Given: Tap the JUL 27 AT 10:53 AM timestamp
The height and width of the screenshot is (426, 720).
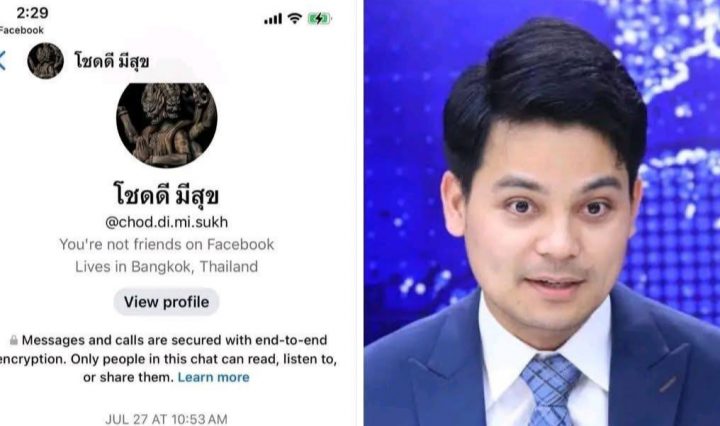Looking at the screenshot, I should click(x=166, y=419).
